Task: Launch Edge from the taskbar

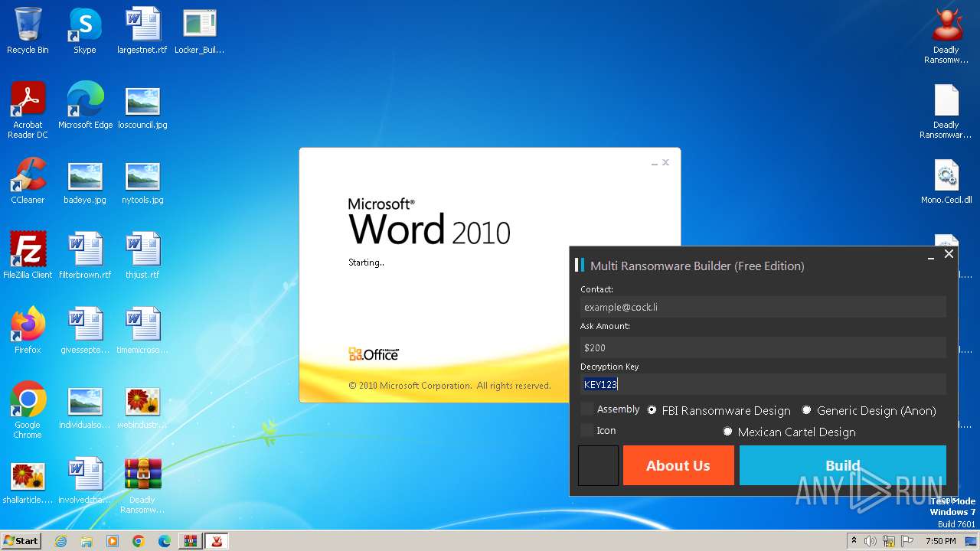Action: tap(165, 541)
